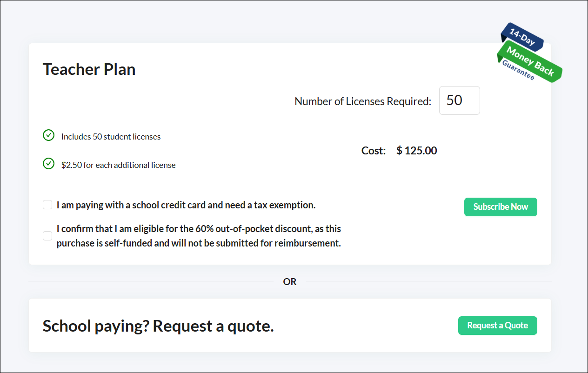Check the 60% out-of-pocket discount checkbox
Viewport: 588px width, 373px height.
[47, 236]
